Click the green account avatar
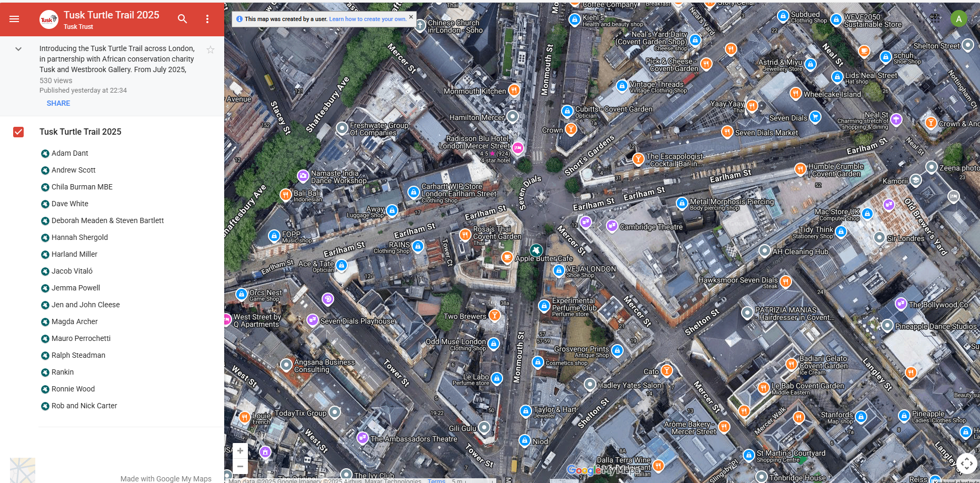 coord(958,19)
